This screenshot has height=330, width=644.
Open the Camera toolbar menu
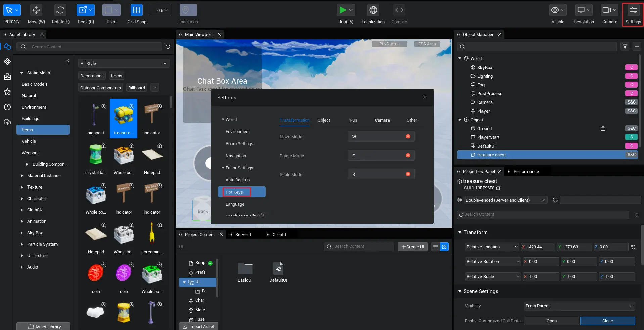(609, 10)
